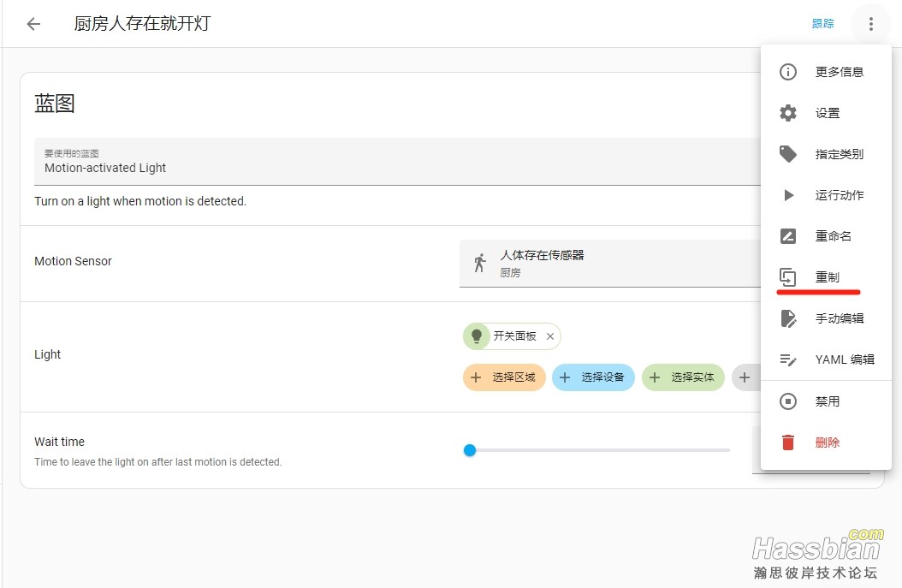Select 更多信息 menu entry
902x588 pixels.
point(826,72)
